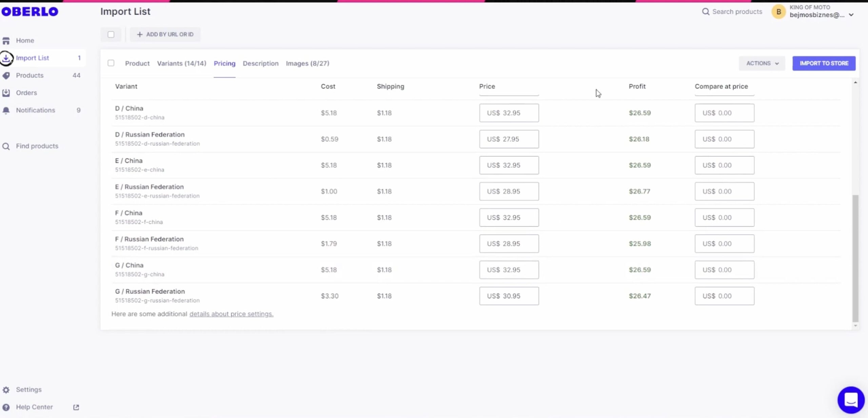Expand the Actions dropdown
Image resolution: width=868 pixels, height=418 pixels.
[762, 63]
